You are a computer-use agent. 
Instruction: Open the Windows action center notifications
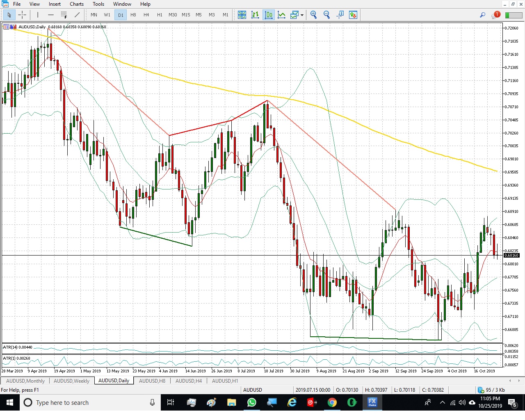point(512,403)
